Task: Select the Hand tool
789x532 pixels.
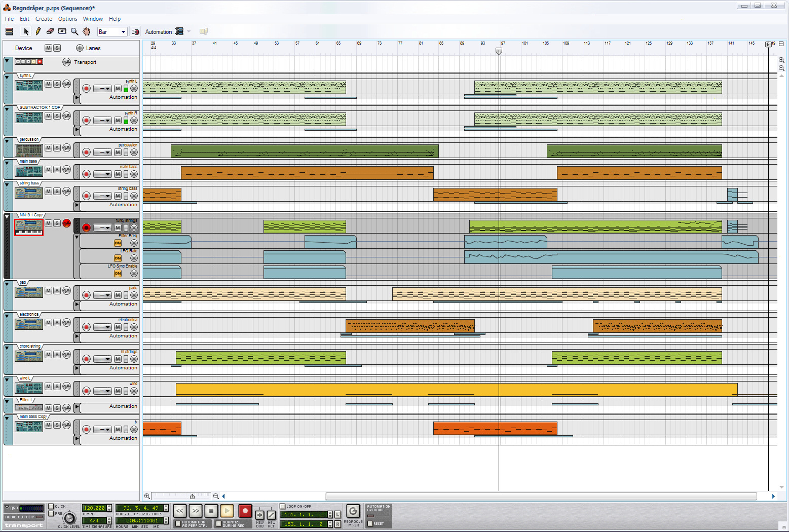Action: pos(87,31)
